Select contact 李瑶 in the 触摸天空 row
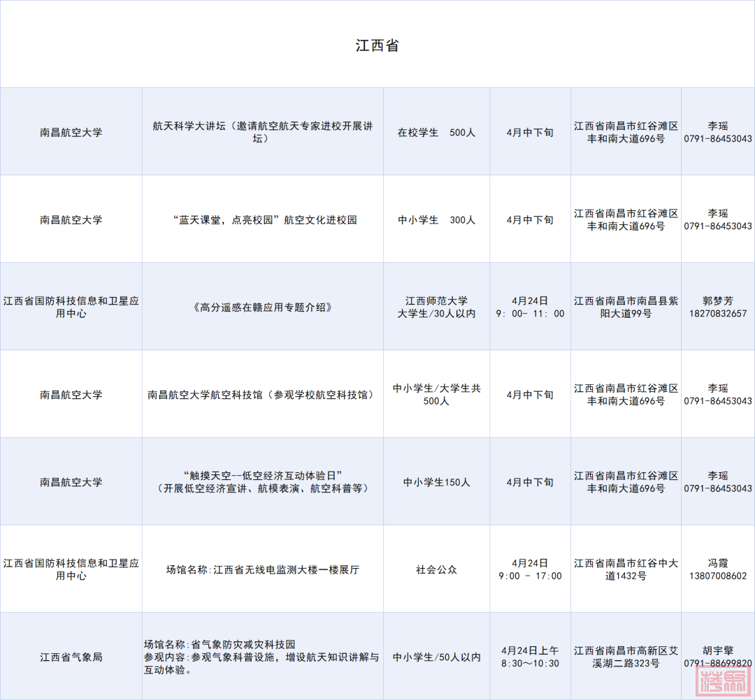This screenshot has width=755, height=700. [x=718, y=482]
